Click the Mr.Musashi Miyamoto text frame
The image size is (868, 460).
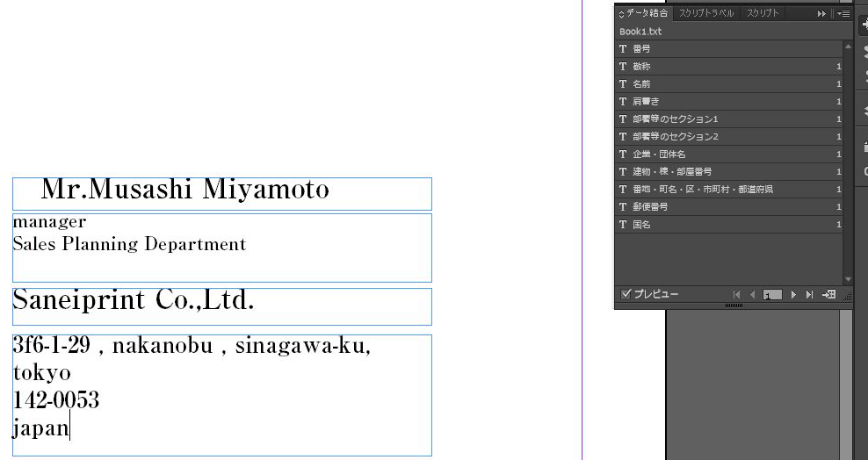coord(222,193)
